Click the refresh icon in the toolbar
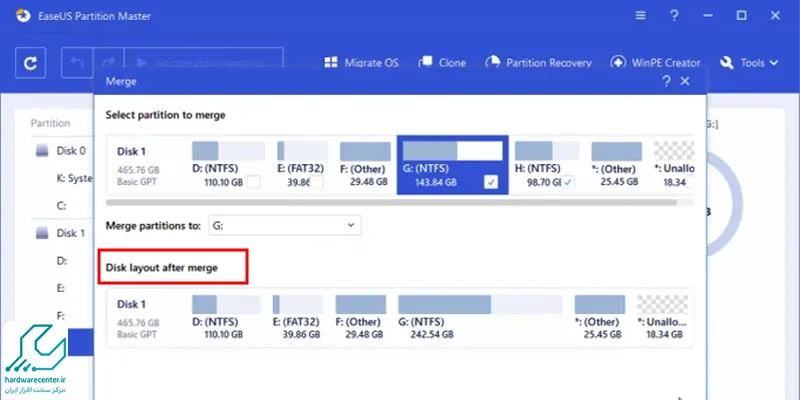 click(x=31, y=63)
